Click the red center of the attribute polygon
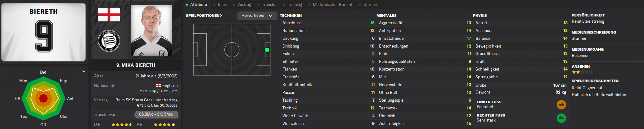 (x=43, y=99)
